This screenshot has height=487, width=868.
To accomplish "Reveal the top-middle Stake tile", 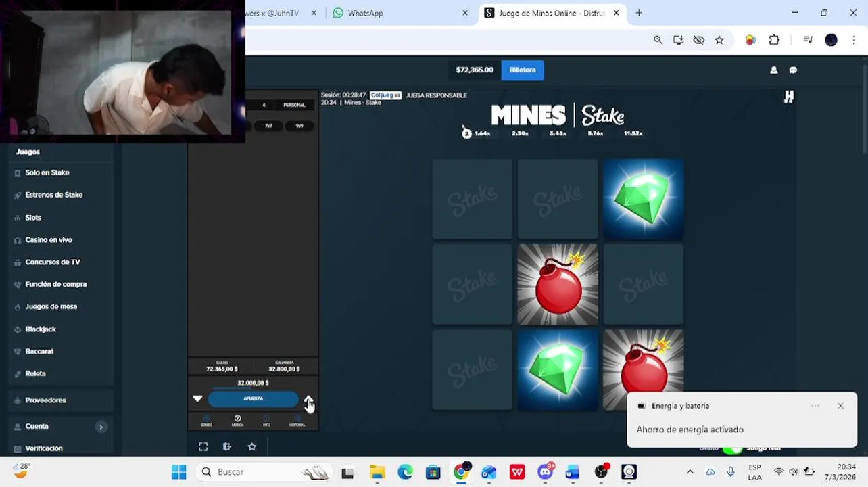I will coord(558,200).
